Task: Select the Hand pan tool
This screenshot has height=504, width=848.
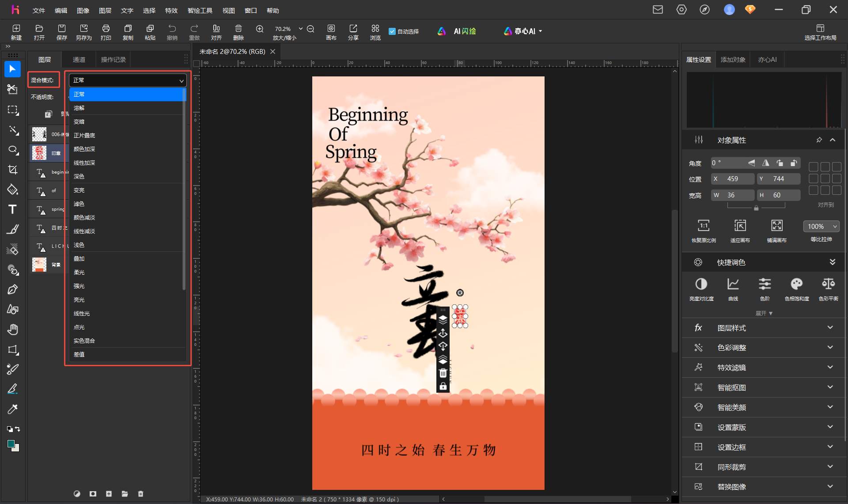Action: pos(12,329)
